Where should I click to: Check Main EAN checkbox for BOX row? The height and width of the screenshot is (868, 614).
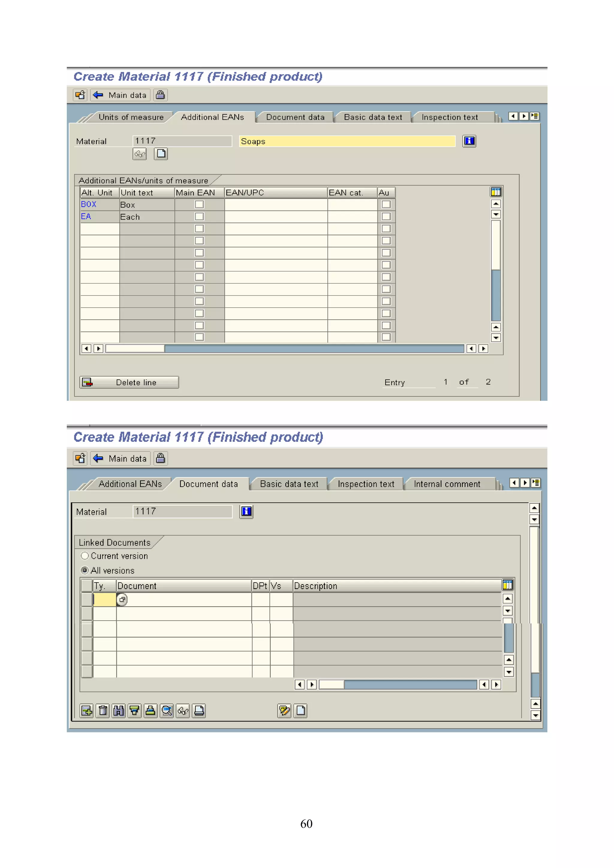(x=199, y=205)
